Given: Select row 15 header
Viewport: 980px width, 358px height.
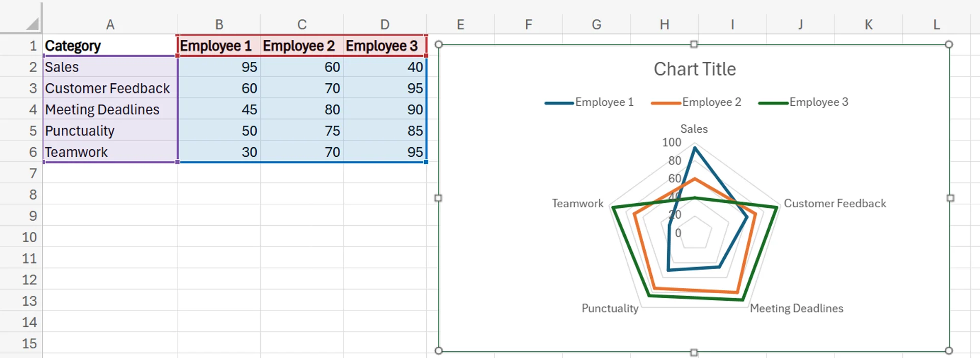Looking at the screenshot, I should pyautogui.click(x=21, y=343).
